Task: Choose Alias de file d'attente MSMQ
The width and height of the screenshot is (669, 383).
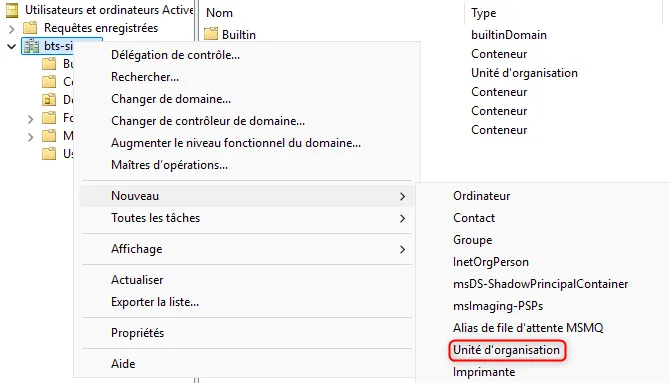Action: pyautogui.click(x=528, y=328)
